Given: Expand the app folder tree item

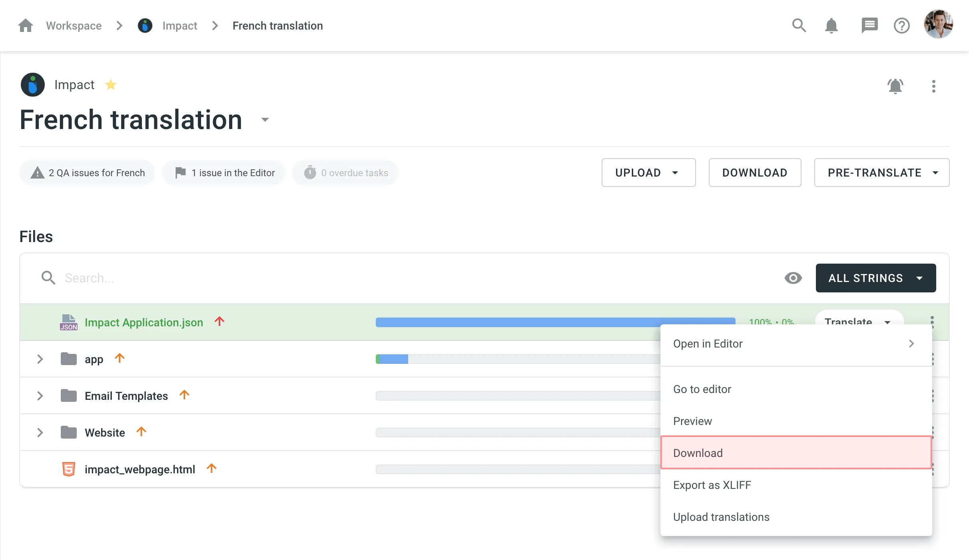Looking at the screenshot, I should [x=40, y=359].
